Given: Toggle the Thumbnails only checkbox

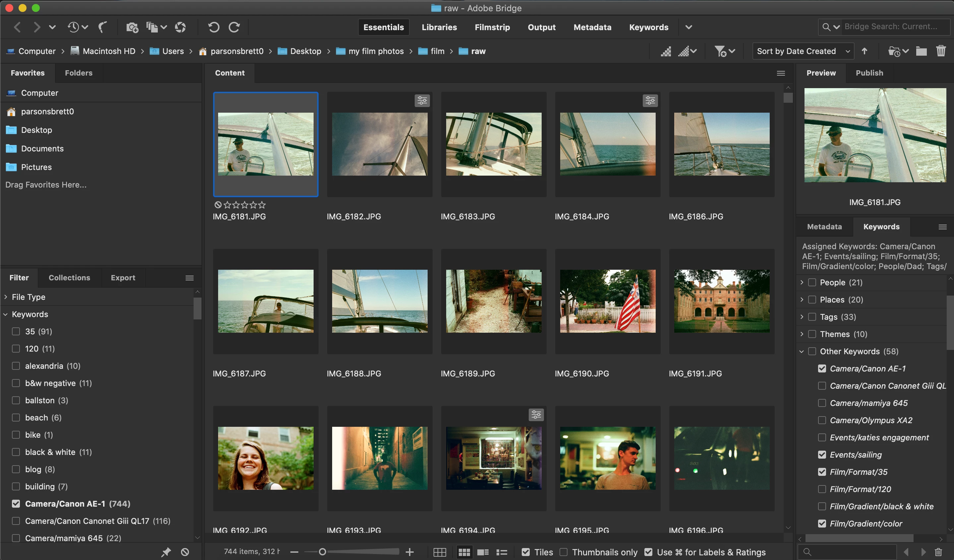Looking at the screenshot, I should pyautogui.click(x=563, y=552).
